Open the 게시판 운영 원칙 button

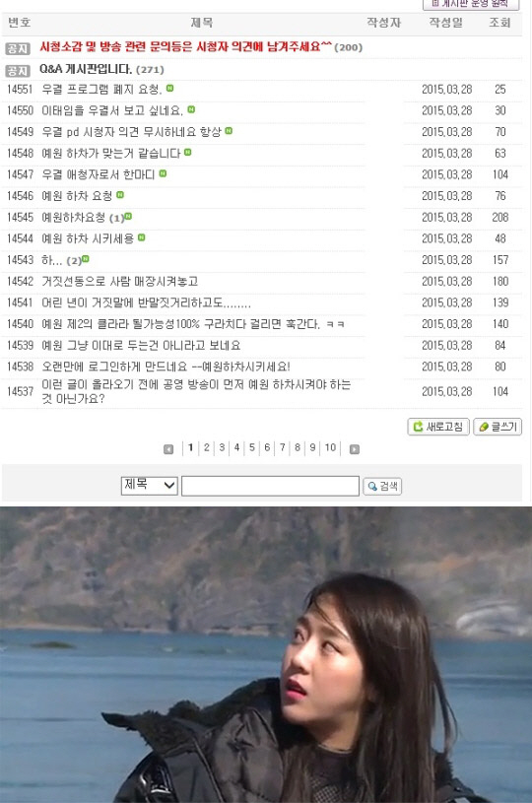pyautogui.click(x=471, y=4)
